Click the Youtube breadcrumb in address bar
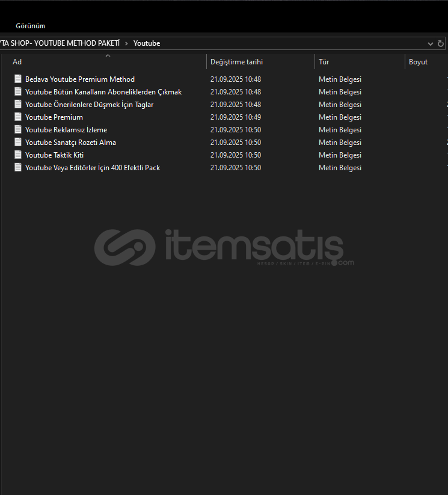 click(x=147, y=43)
